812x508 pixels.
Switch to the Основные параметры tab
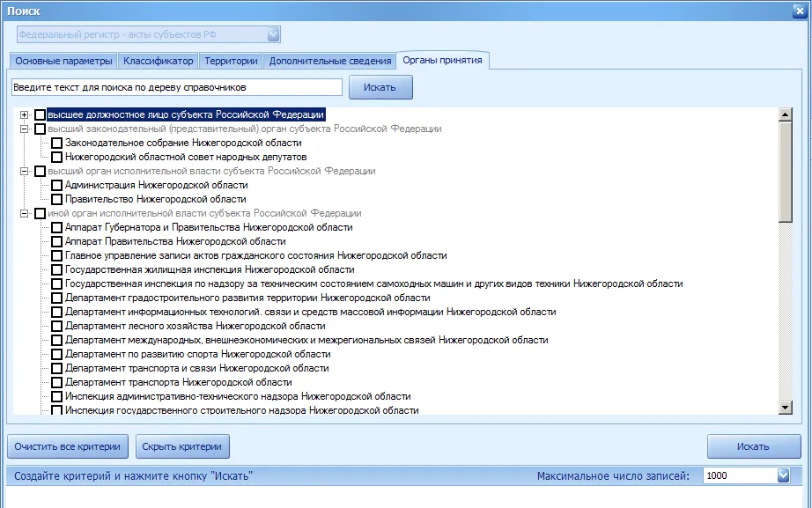(63, 61)
